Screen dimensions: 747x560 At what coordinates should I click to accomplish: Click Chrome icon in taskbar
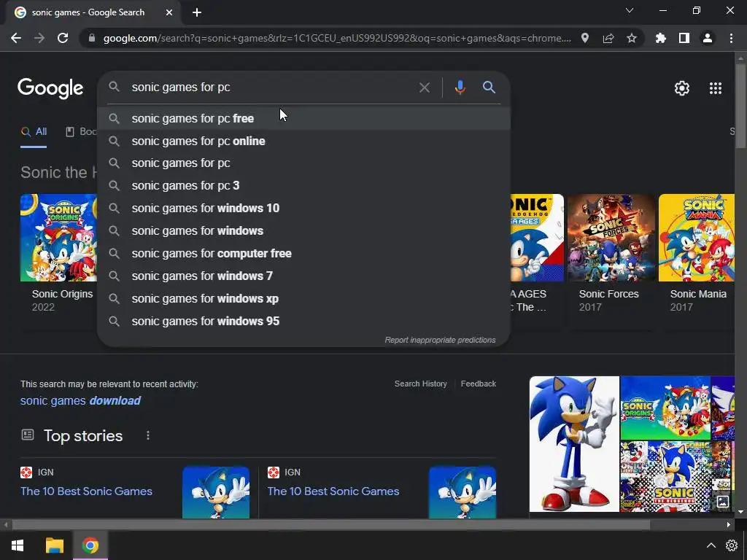coord(90,545)
